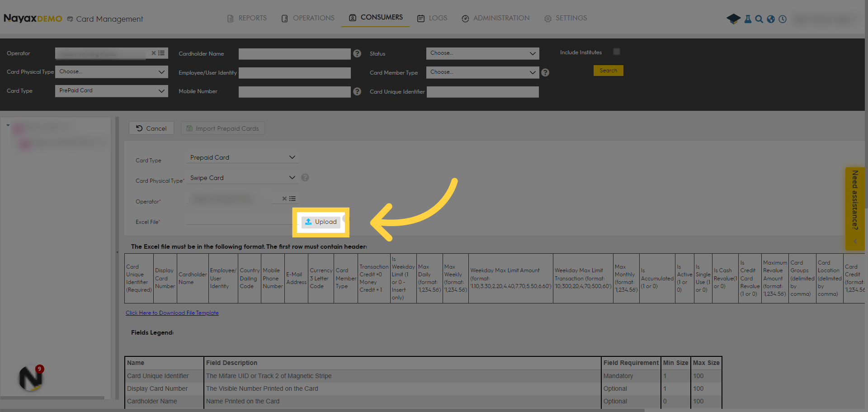
Task: Click the 'Card Unique Identifier' legend row name
Action: coord(158,376)
